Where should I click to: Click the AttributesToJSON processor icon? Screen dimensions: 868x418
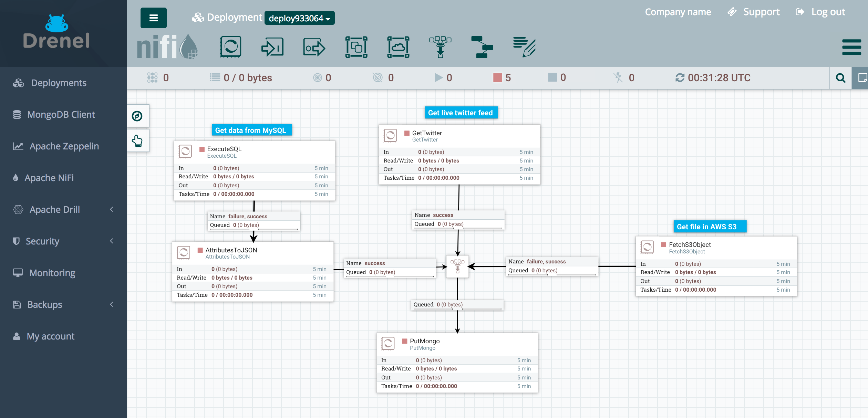pyautogui.click(x=184, y=253)
